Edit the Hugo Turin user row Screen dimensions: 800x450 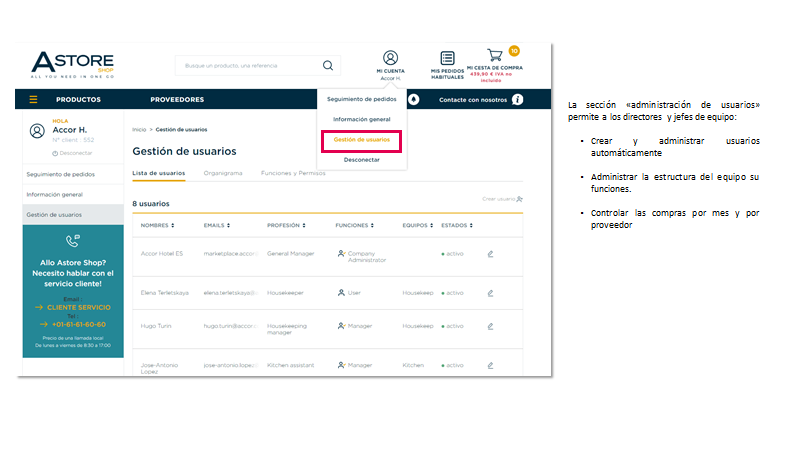(490, 326)
